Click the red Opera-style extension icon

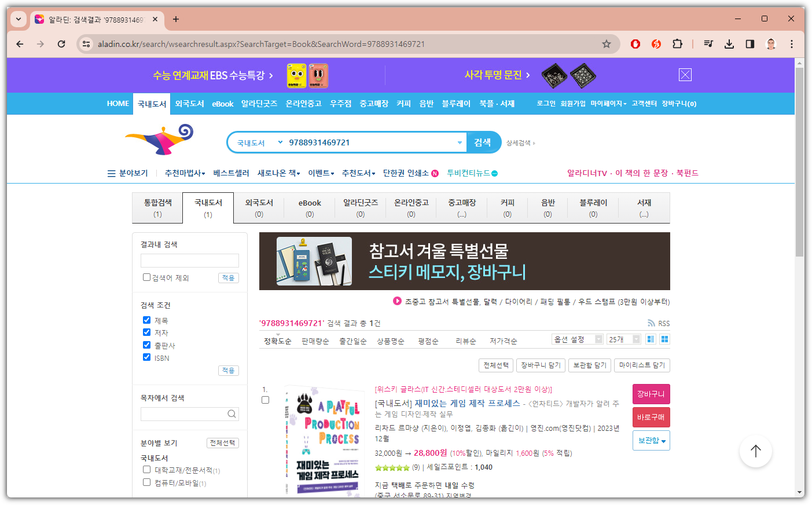[x=635, y=44]
